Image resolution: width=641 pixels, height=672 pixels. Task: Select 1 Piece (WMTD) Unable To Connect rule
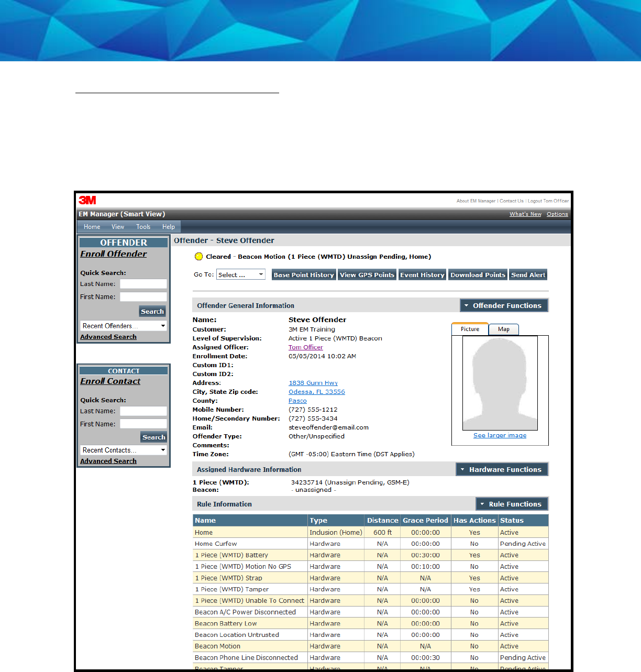coord(249,601)
